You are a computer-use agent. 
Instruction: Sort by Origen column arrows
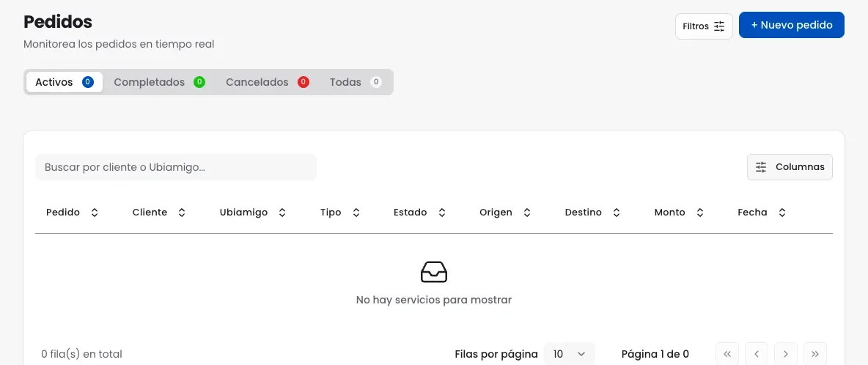click(x=527, y=213)
